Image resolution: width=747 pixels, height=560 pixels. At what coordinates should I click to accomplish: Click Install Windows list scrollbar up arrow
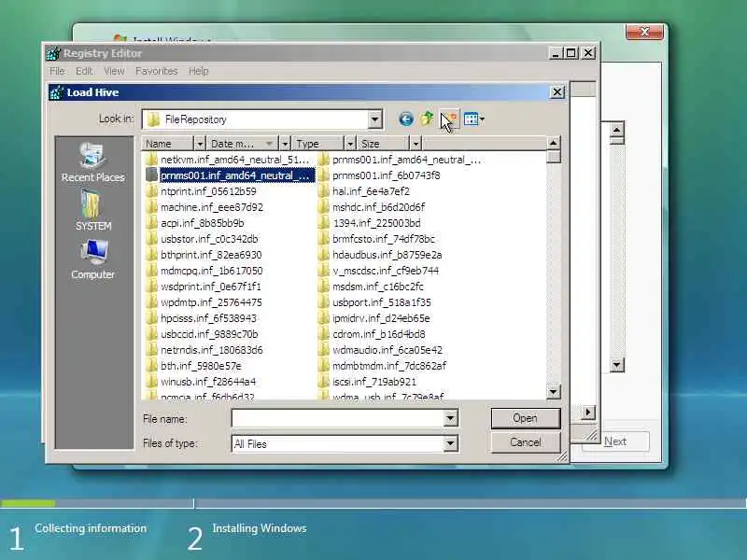617,130
